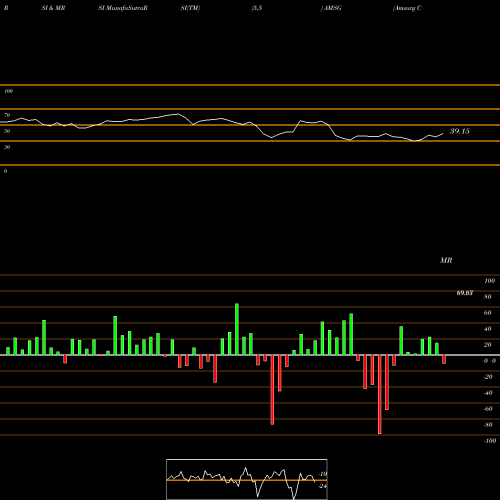The width and height of the screenshot is (500, 500).
Task: Click the 'SI & MR' header text
Action: 53,8
